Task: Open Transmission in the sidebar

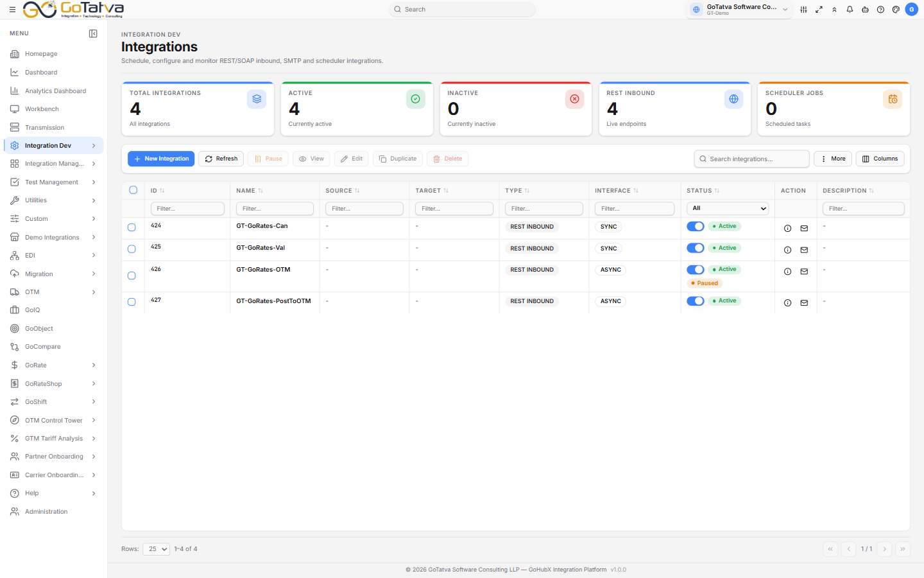Action: (54, 128)
